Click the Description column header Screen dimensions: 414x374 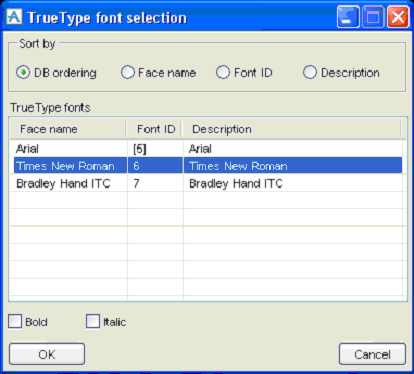coord(292,129)
